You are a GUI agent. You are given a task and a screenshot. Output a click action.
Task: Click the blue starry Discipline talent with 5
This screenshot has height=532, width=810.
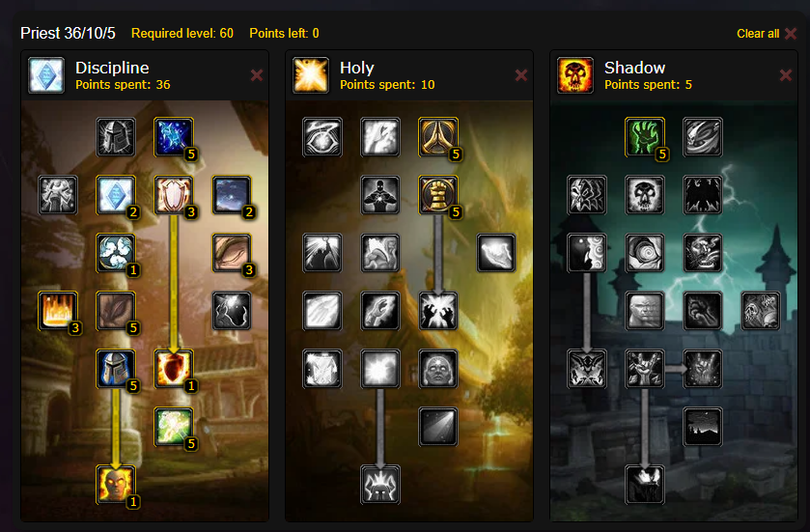[x=174, y=137]
